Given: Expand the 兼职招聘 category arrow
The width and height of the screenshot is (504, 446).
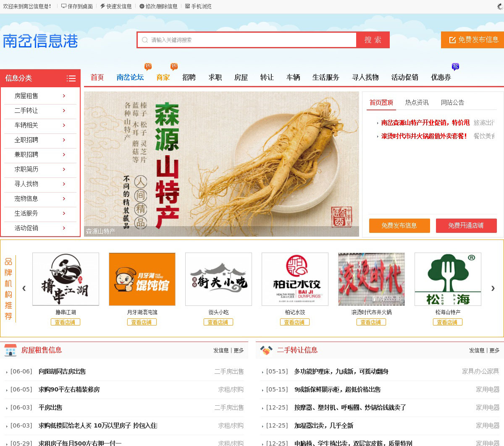Looking at the screenshot, I should [64, 155].
